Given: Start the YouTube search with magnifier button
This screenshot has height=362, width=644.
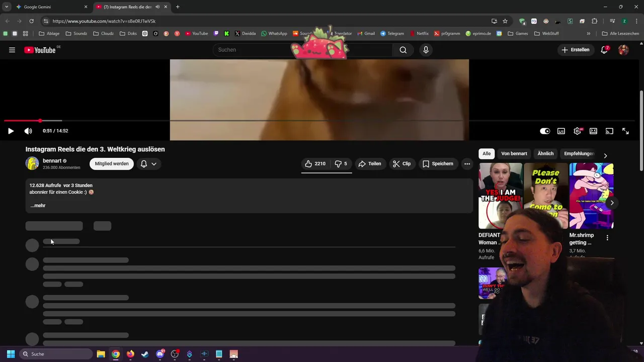Looking at the screenshot, I should (403, 50).
